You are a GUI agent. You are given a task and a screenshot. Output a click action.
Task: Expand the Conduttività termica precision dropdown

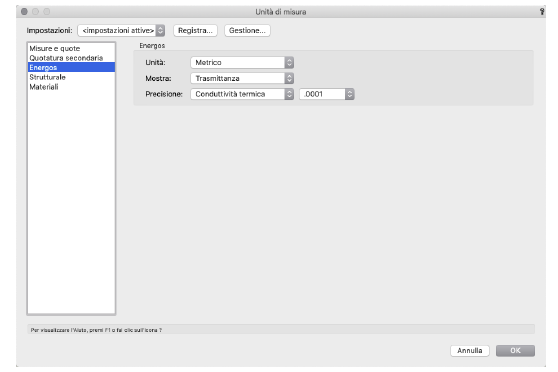click(x=242, y=94)
